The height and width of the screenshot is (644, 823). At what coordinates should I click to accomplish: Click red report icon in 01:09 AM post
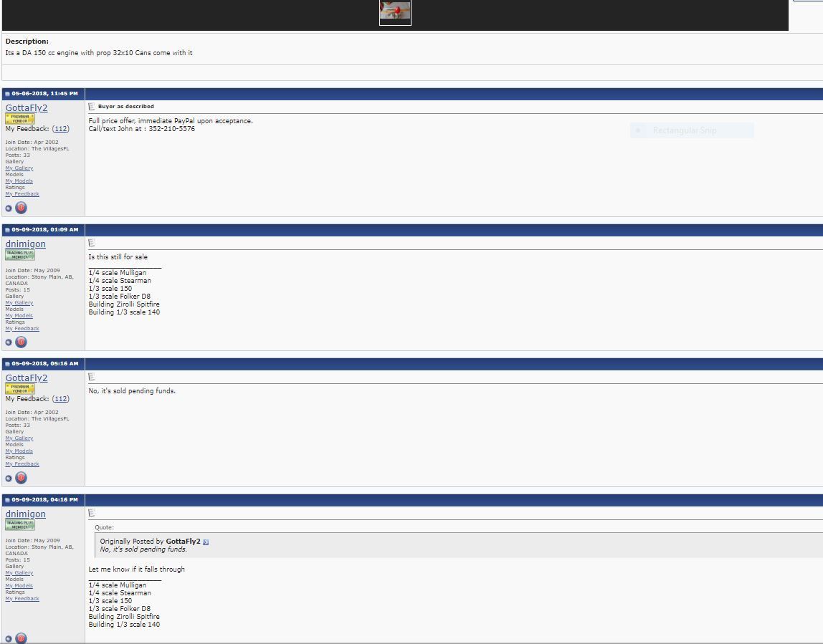[21, 342]
